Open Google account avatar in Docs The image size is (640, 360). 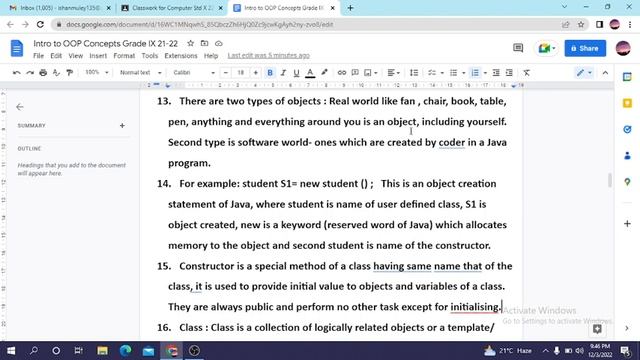623,48
